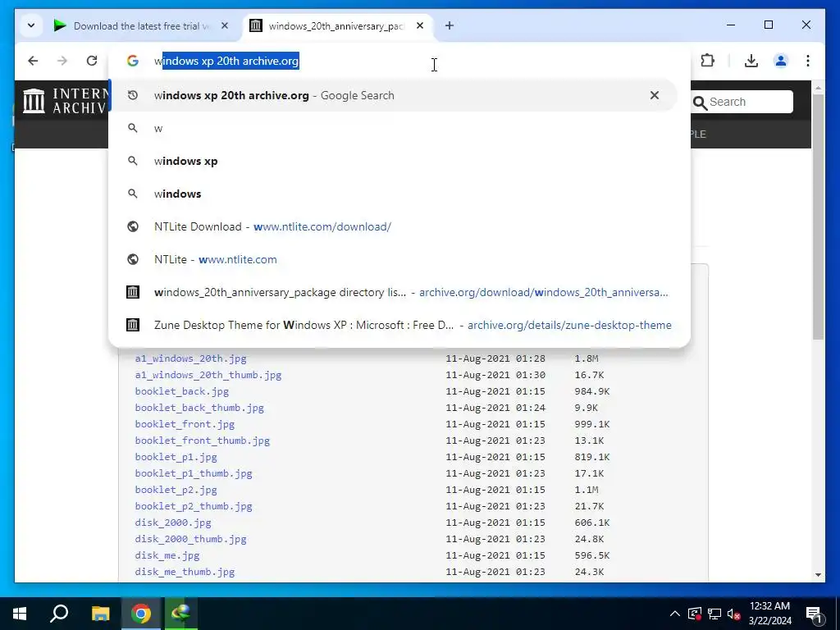840x630 pixels.
Task: Open booklet_front.jpg file link
Action: point(185,424)
